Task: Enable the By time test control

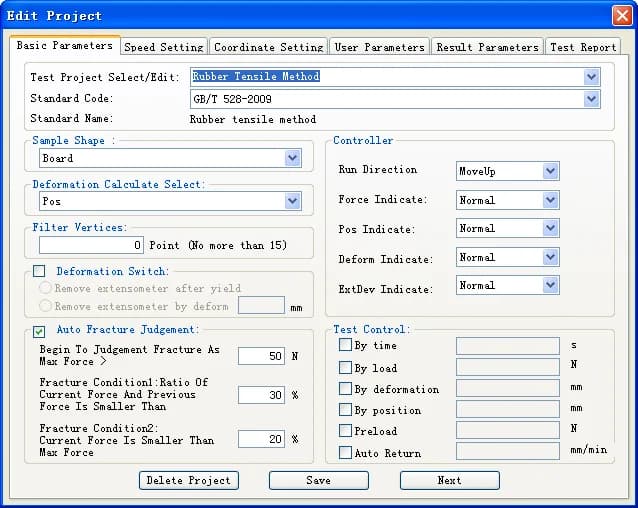Action: (345, 345)
